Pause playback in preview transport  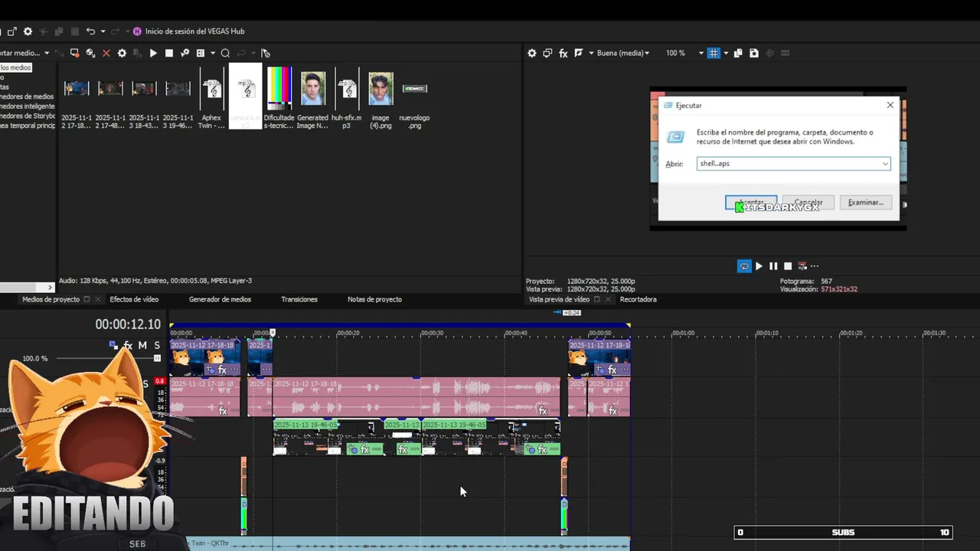tap(773, 266)
